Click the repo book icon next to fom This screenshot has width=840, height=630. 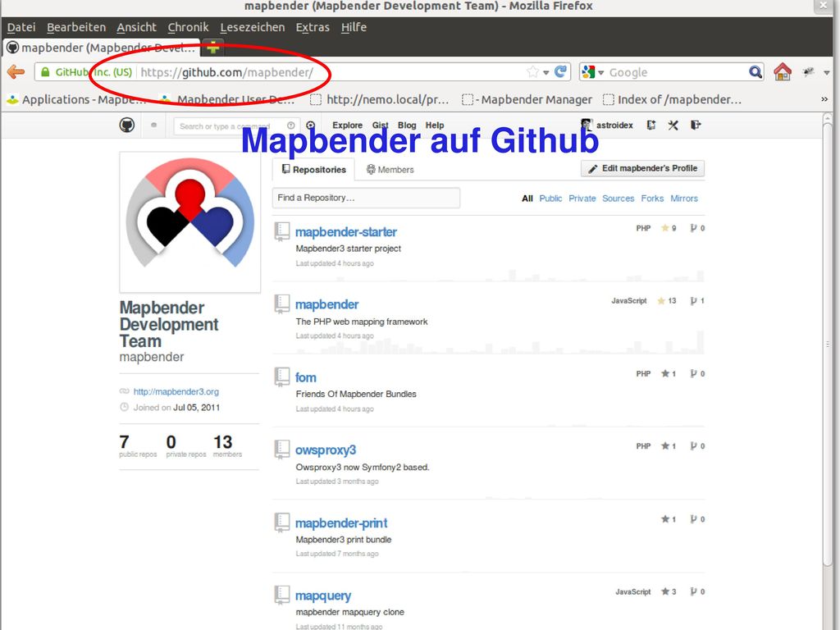click(x=282, y=377)
